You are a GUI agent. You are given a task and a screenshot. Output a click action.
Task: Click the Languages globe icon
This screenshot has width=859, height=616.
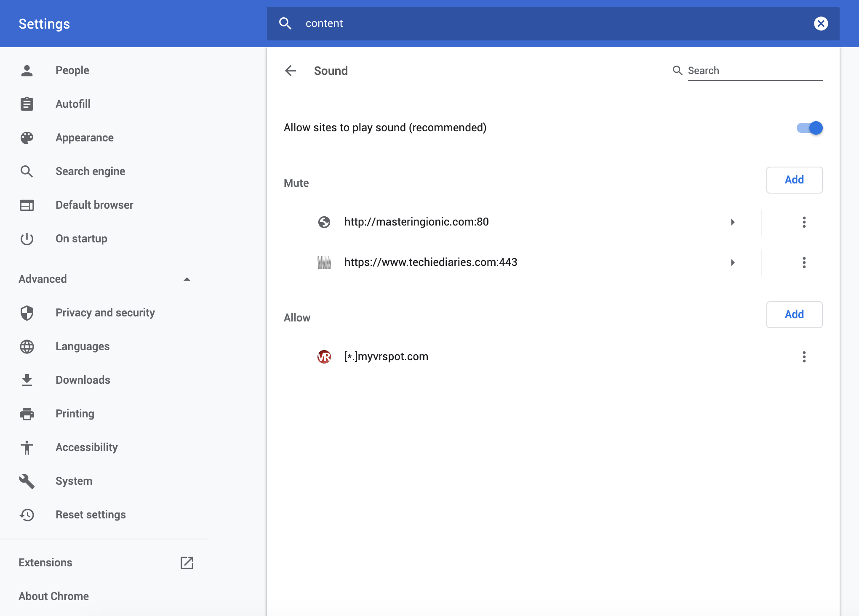coord(27,346)
